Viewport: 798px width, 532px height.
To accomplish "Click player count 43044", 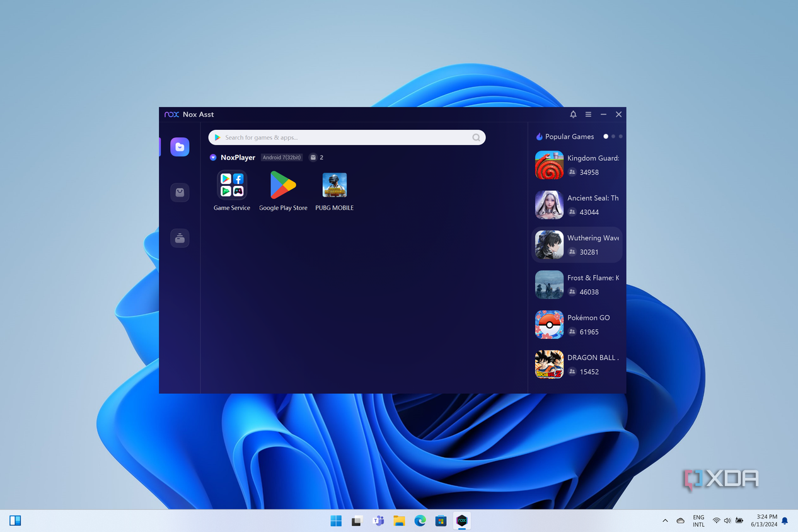I will click(x=589, y=212).
